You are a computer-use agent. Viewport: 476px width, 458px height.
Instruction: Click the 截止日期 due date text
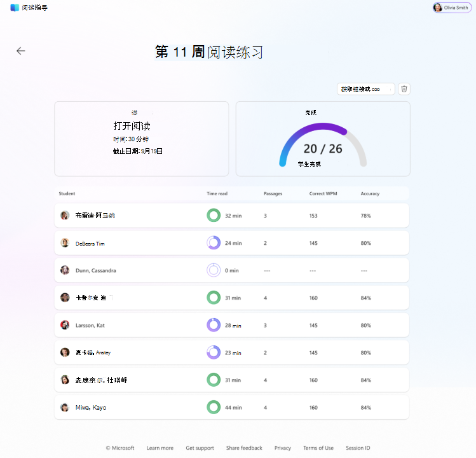pos(137,151)
